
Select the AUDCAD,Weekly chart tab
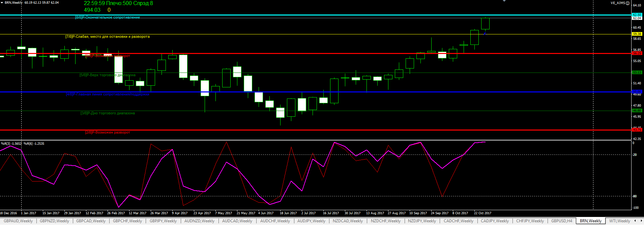(x=237, y=221)
